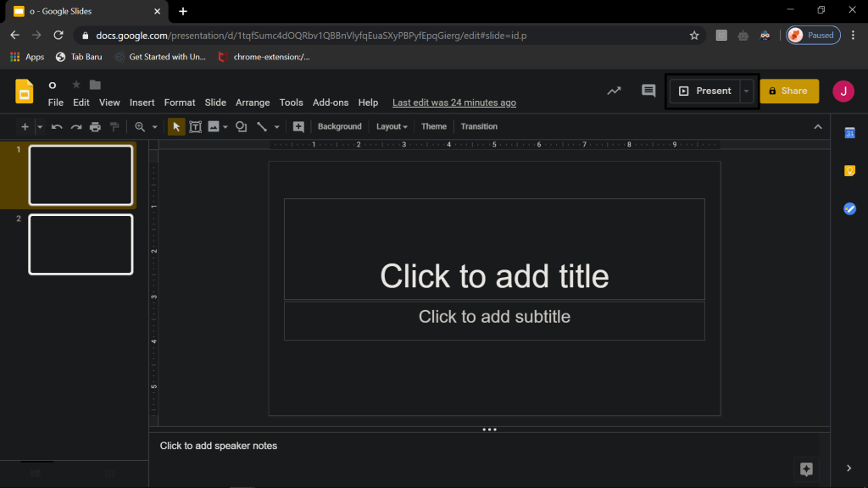Image resolution: width=868 pixels, height=488 pixels.
Task: Open the zoom level dropdown arrow
Action: coord(154,127)
